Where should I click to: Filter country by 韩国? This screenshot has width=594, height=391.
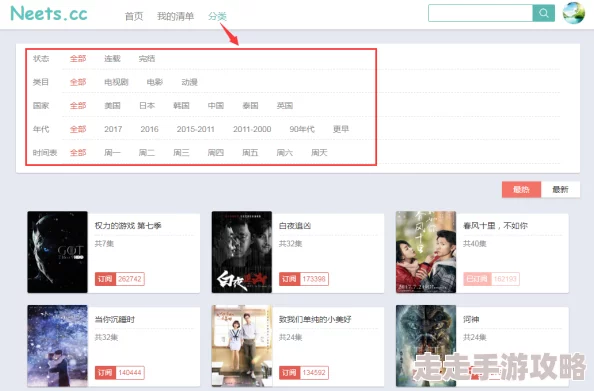click(x=181, y=105)
